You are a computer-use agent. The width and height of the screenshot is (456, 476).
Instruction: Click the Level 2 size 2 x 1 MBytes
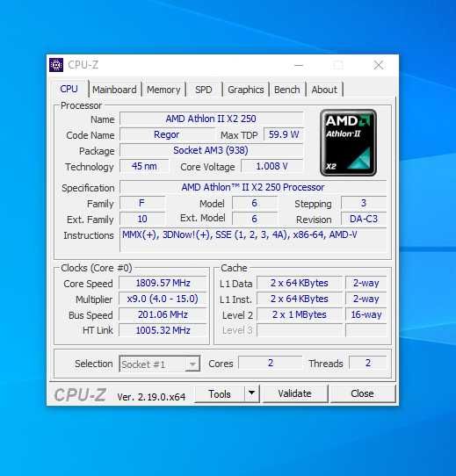[300, 314]
